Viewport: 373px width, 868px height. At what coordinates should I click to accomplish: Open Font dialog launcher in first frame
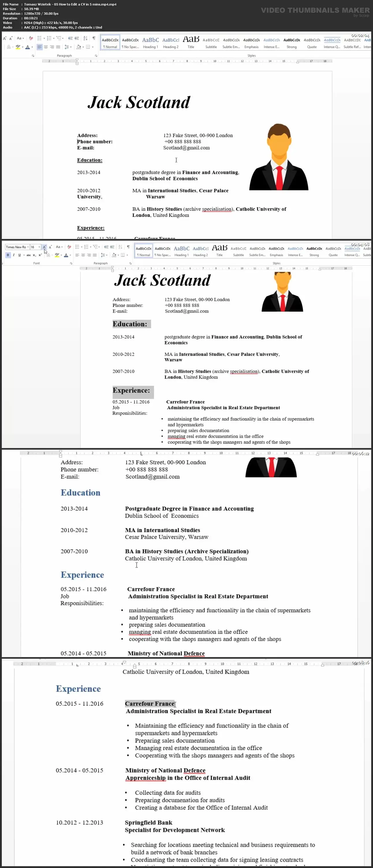point(33,56)
